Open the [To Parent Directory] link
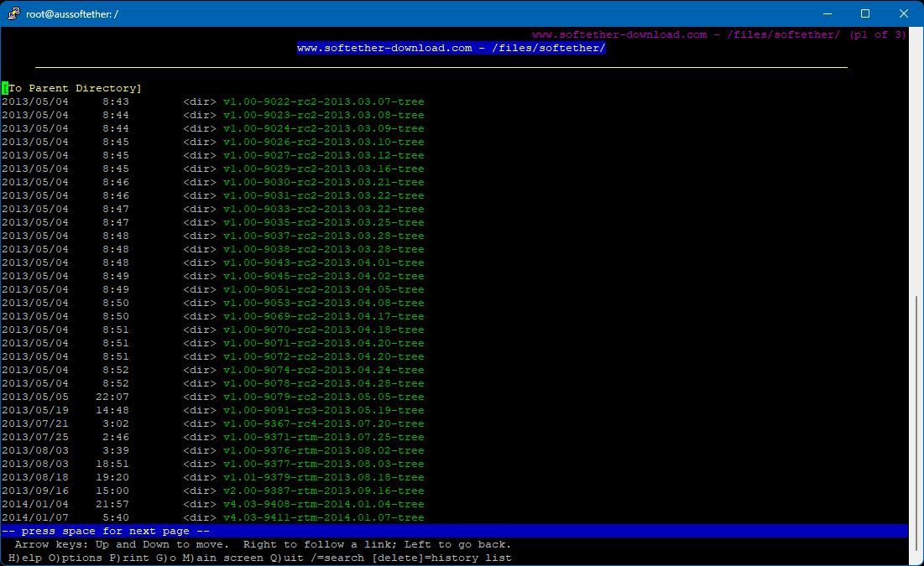The height and width of the screenshot is (566, 924). 70,87
